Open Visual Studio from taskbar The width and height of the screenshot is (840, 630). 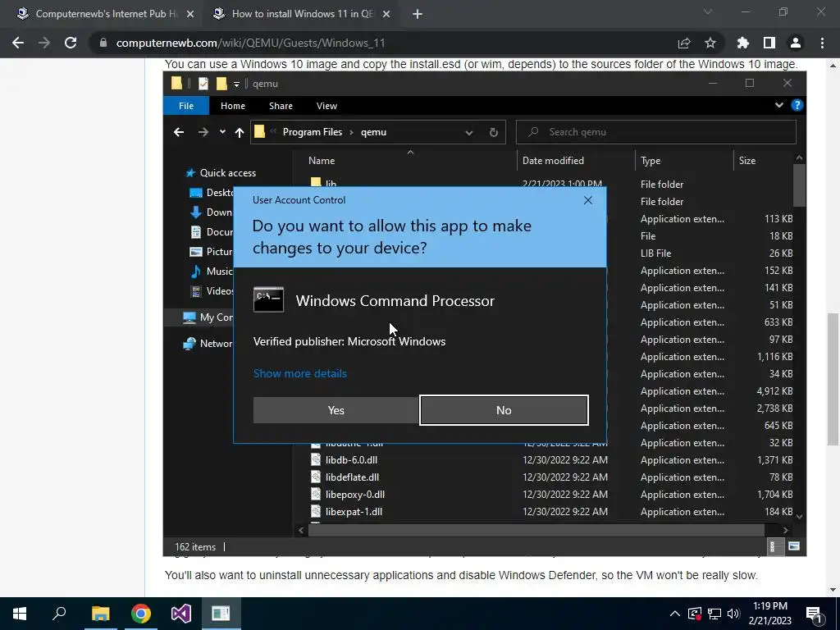[x=181, y=614]
